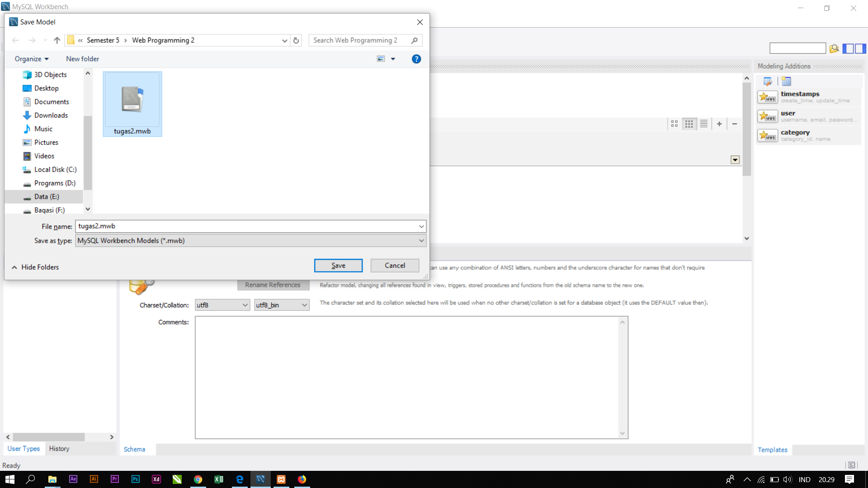Viewport: 868px width, 488px height.
Task: Open the Save dialog help icon
Action: point(416,59)
